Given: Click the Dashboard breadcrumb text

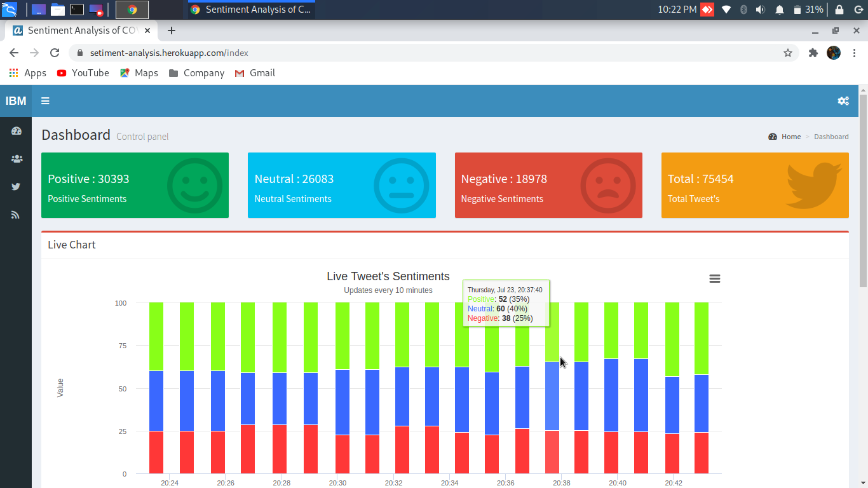Looking at the screenshot, I should pyautogui.click(x=831, y=137).
